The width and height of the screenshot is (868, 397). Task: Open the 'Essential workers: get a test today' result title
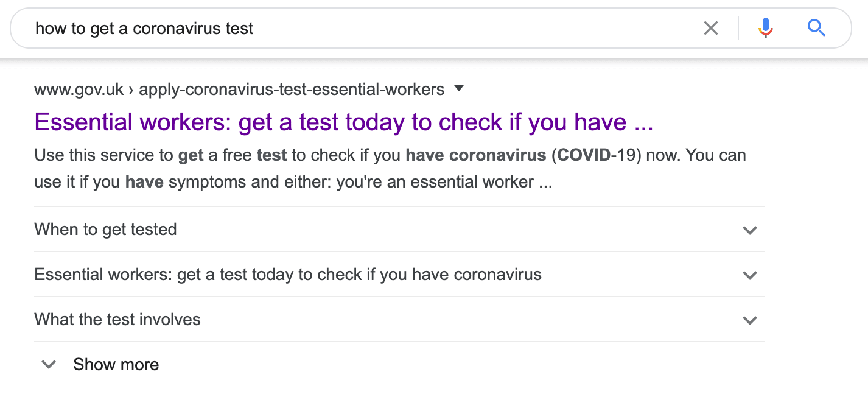[x=343, y=122]
